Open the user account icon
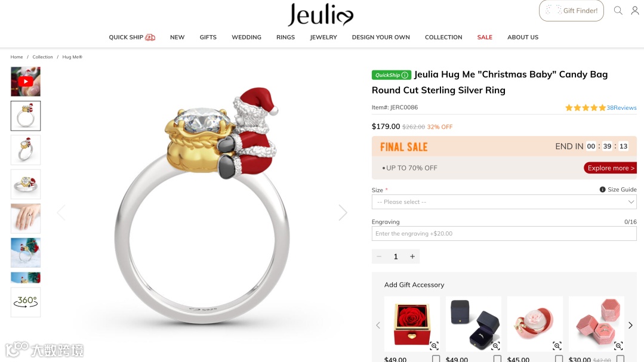644x362 pixels. [635, 11]
